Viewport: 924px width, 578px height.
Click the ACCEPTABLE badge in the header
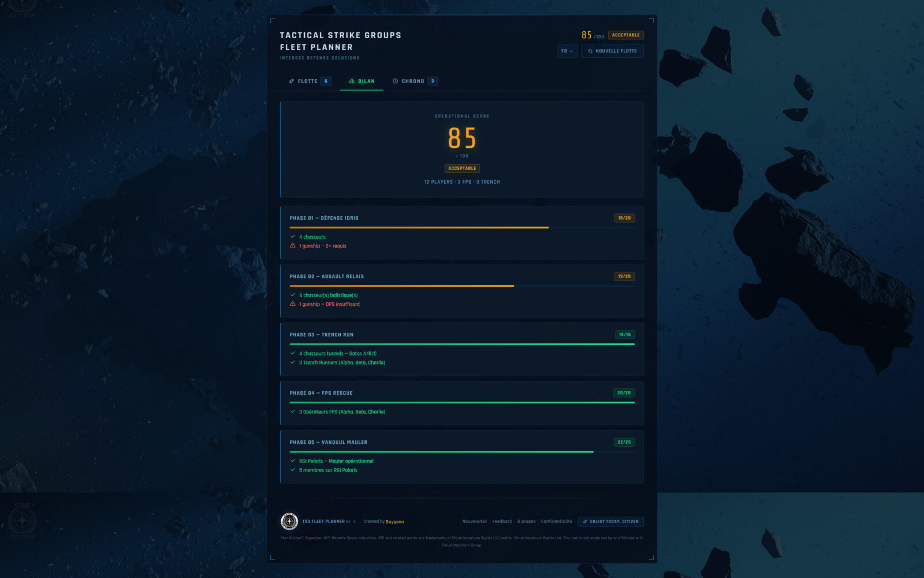pyautogui.click(x=625, y=35)
